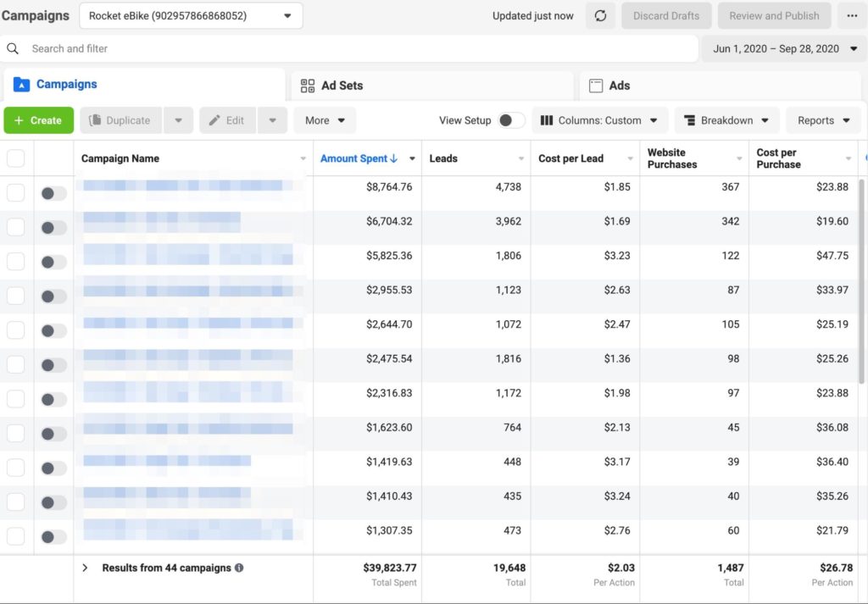Click the vertical table scrollbar
The image size is (868, 604).
861,281
